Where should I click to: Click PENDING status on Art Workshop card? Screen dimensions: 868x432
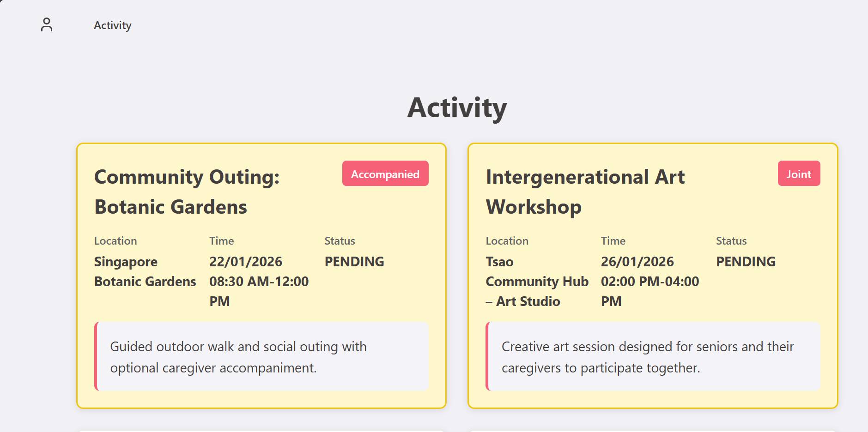pyautogui.click(x=745, y=262)
